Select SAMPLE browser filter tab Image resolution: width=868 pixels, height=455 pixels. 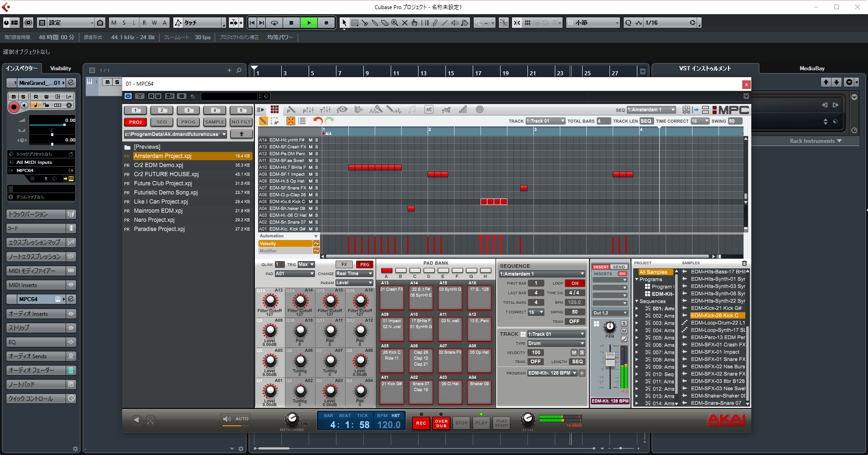pos(215,122)
